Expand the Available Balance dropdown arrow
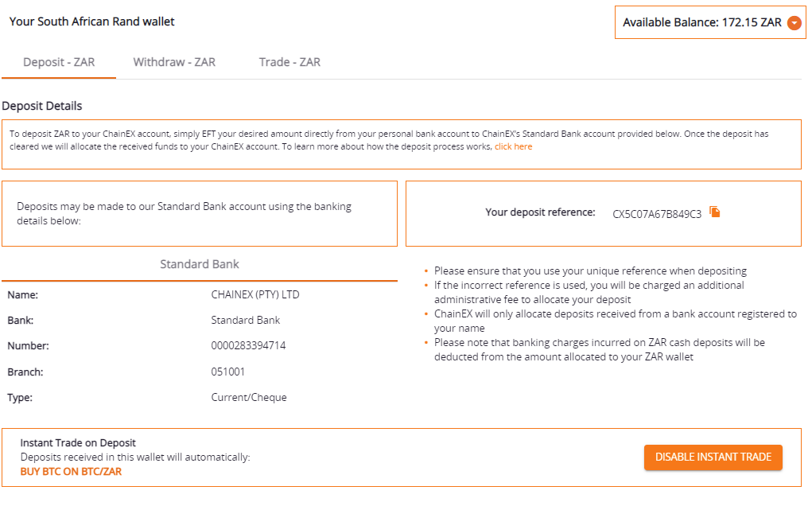 pos(794,23)
